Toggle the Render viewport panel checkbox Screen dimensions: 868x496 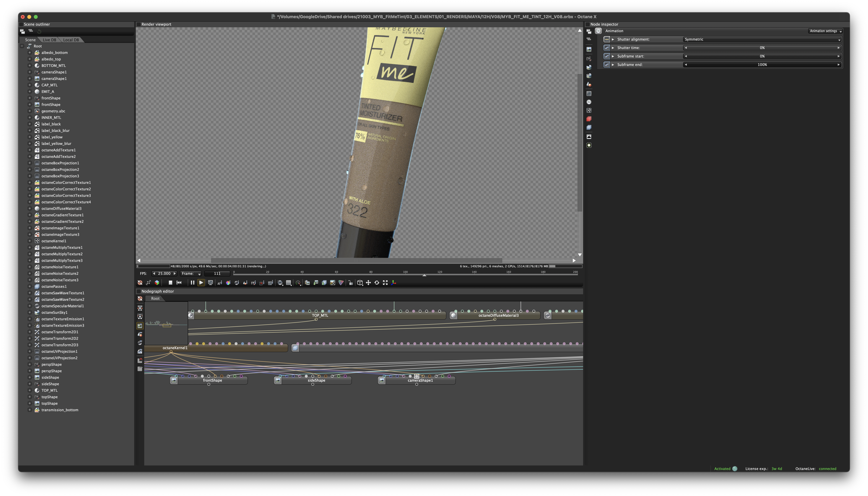tap(139, 24)
